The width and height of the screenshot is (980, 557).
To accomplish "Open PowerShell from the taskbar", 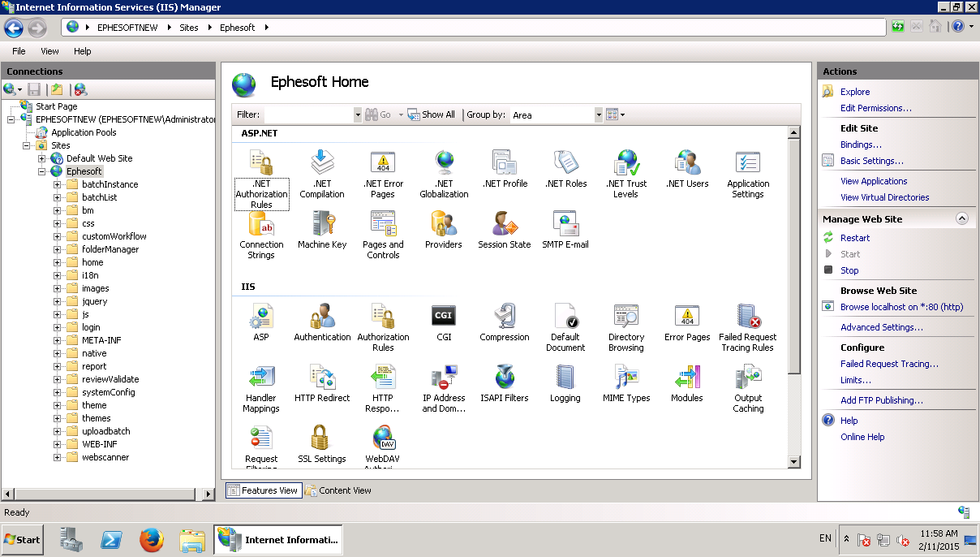I will 111,540.
